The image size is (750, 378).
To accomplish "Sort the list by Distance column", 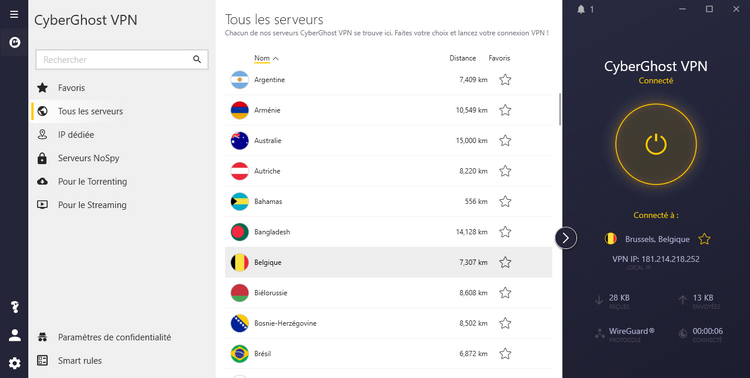I will 463,58.
